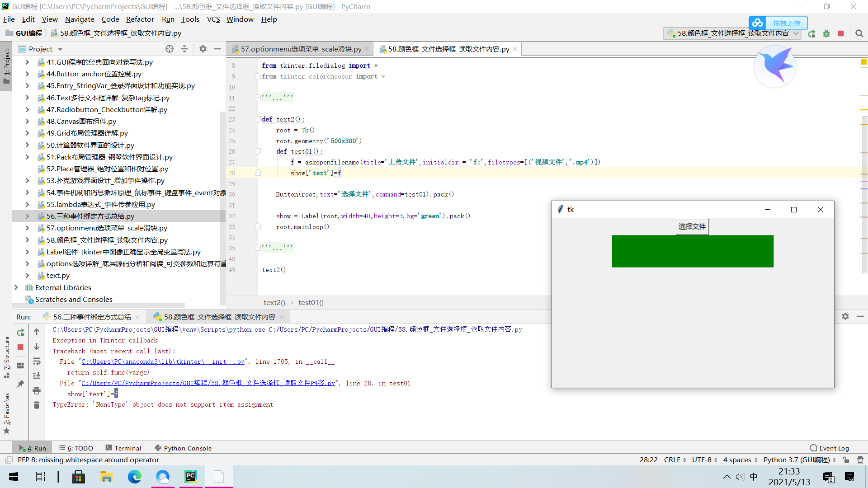Switch to the 56.三种事件绑定方式总结 run tab
The width and height of the screenshot is (868, 488).
92,317
